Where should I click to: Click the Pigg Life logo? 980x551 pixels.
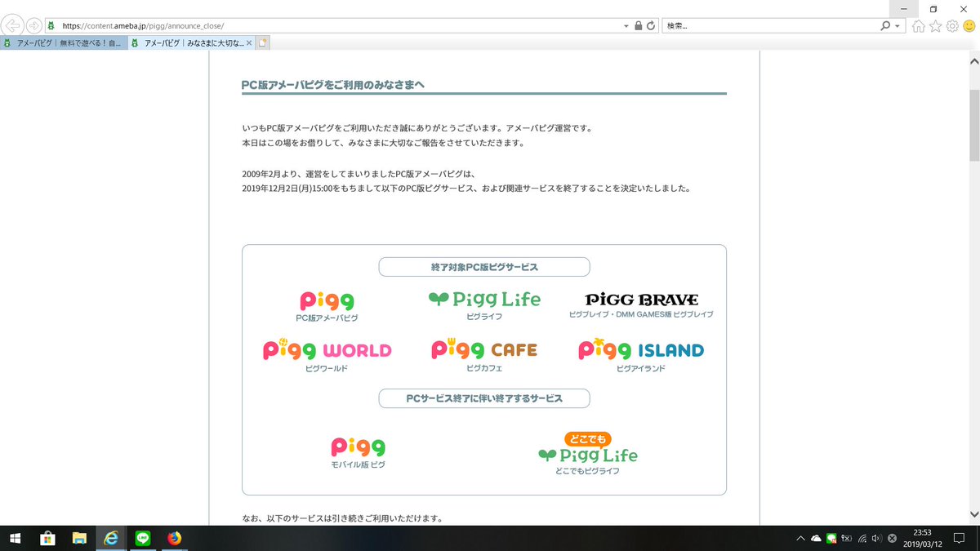(x=484, y=300)
